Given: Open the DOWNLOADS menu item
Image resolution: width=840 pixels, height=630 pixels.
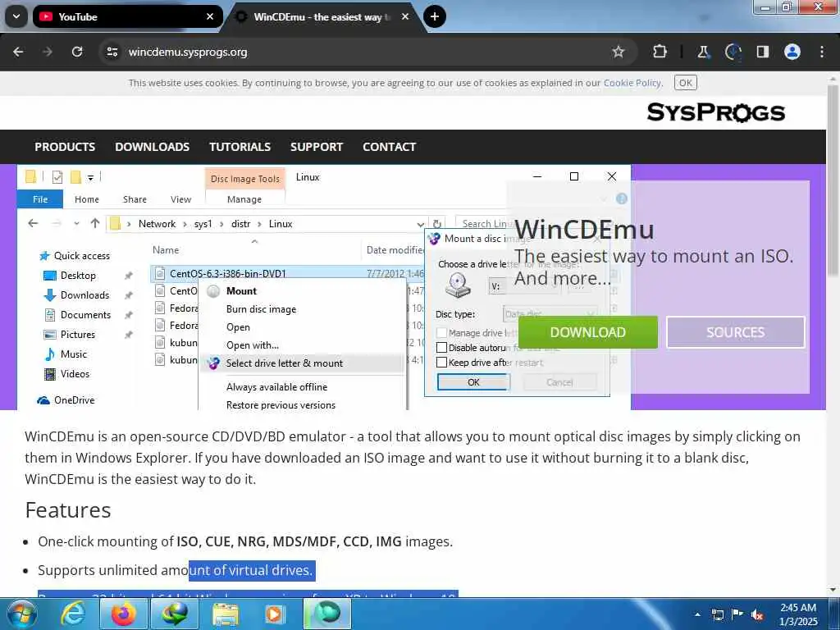Looking at the screenshot, I should (152, 147).
